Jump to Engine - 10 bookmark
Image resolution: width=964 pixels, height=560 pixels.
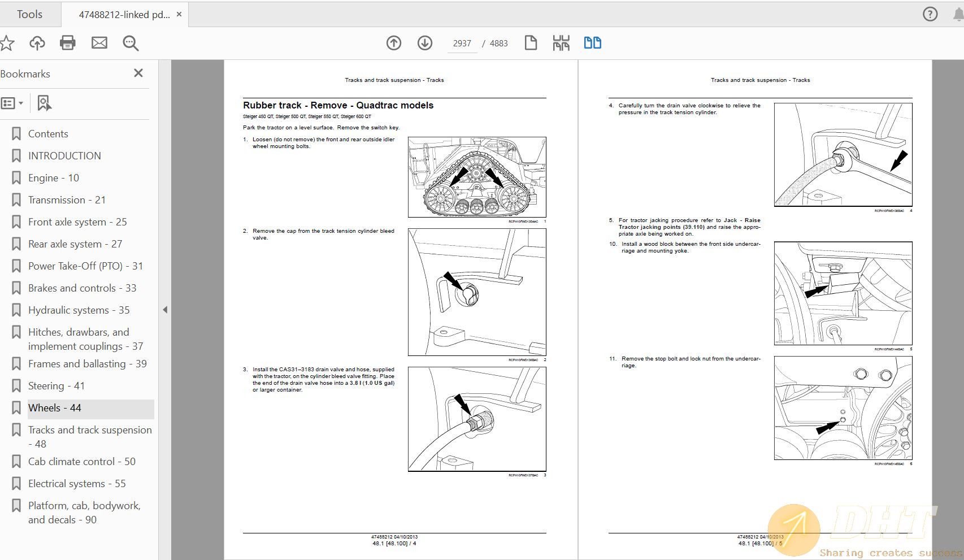click(x=54, y=178)
